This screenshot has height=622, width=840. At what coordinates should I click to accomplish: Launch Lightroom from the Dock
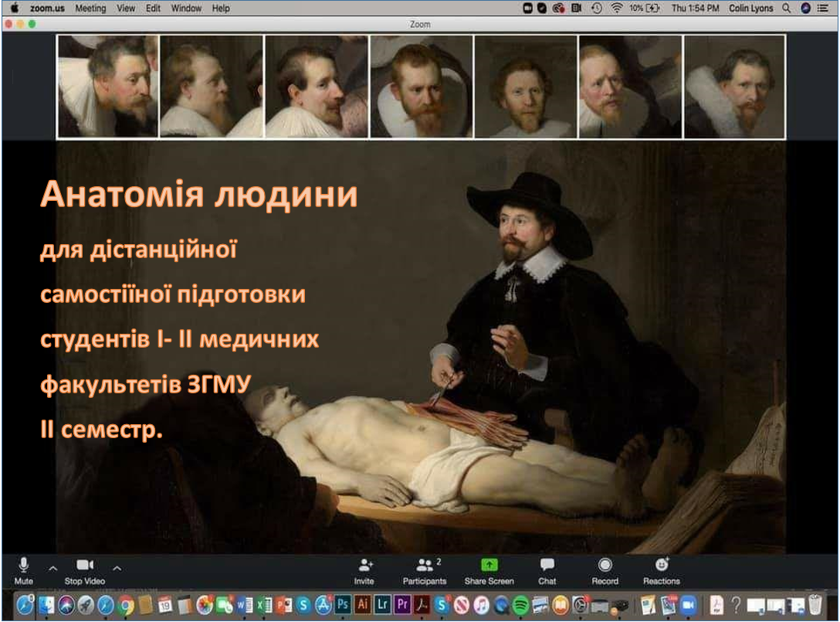pos(382,605)
